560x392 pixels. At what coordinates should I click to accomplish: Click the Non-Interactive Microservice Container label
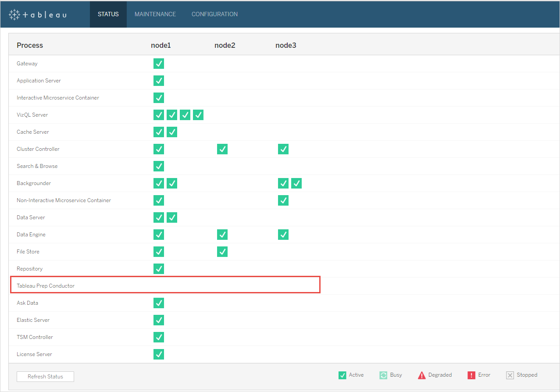(x=64, y=200)
